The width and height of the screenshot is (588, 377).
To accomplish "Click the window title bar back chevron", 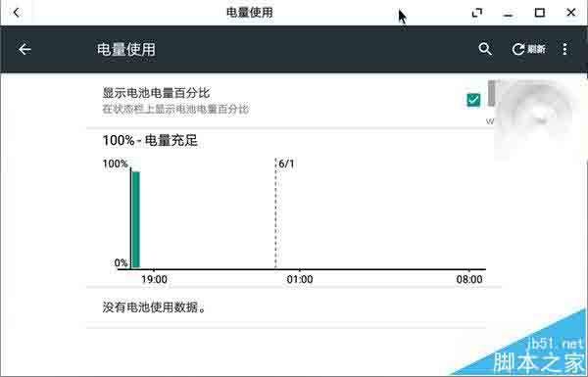I will (16, 13).
